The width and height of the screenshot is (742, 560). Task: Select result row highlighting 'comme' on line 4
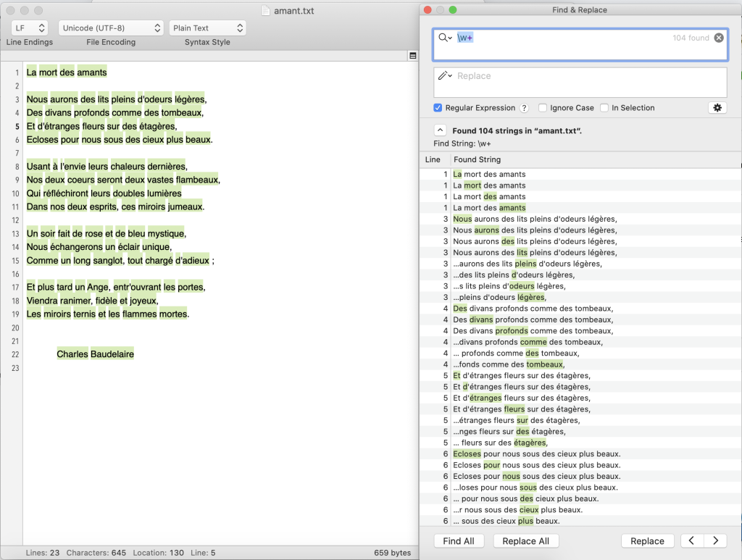580,342
